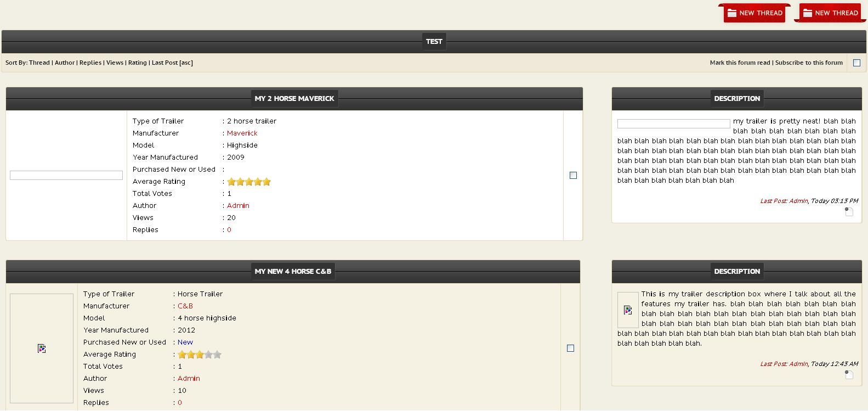Image resolution: width=868 pixels, height=411 pixels.
Task: Check the My 2 Horse Maverick thread checkbox
Action: tap(573, 176)
